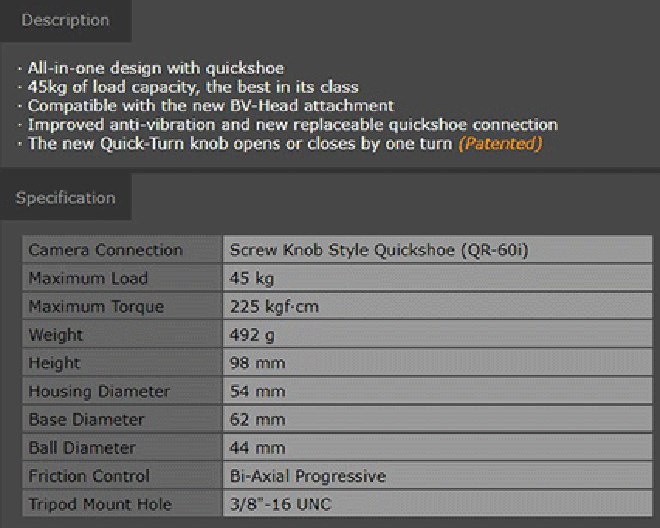660x528 pixels.
Task: Select the Camera Connection label cell
Action: [x=122, y=250]
